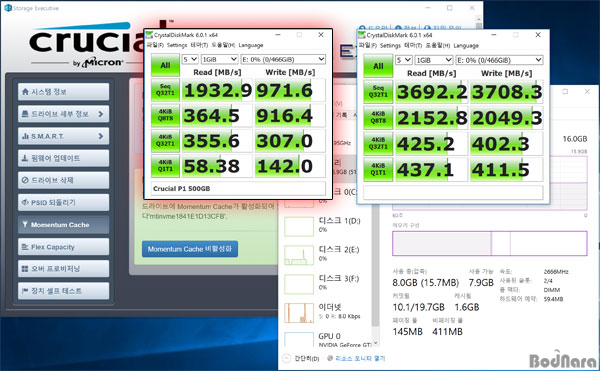Open 1GiB size dropdown in left CrystalDiskMark
Screen dimensions: 600x371
pos(220,59)
